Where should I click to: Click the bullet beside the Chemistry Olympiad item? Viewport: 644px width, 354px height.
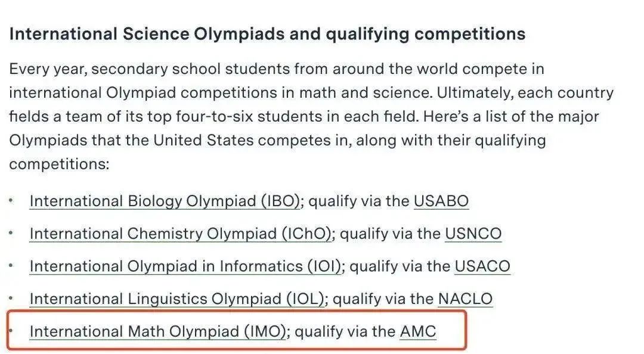tap(11, 233)
